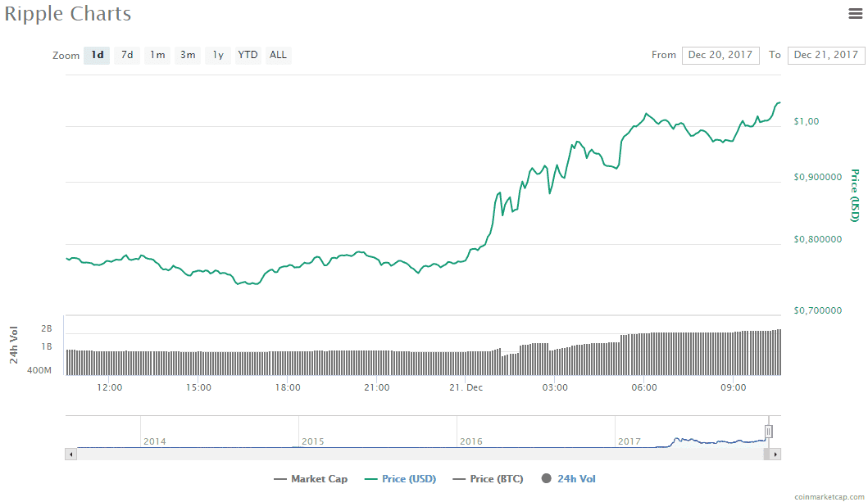Click the Ripple Charts title
The image size is (868, 502).
point(68,14)
